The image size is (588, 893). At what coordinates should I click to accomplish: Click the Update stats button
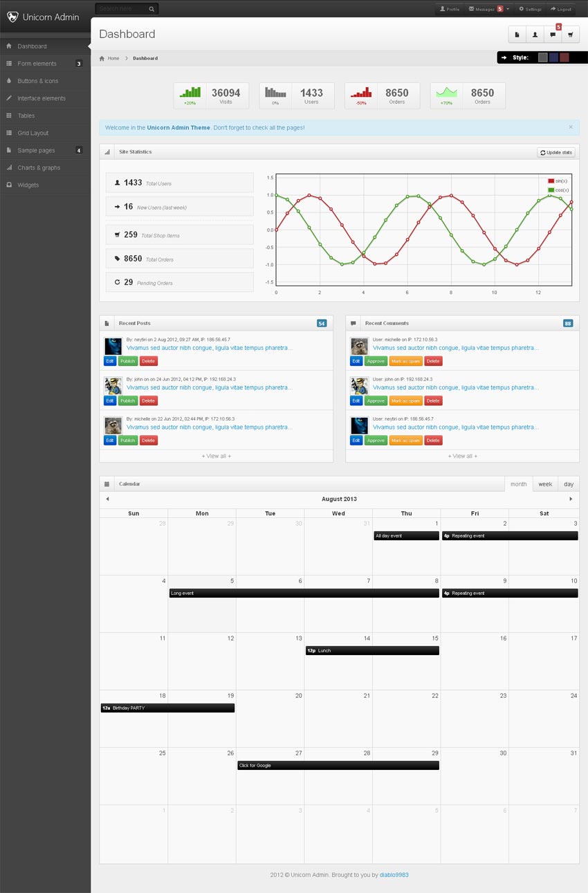click(556, 152)
